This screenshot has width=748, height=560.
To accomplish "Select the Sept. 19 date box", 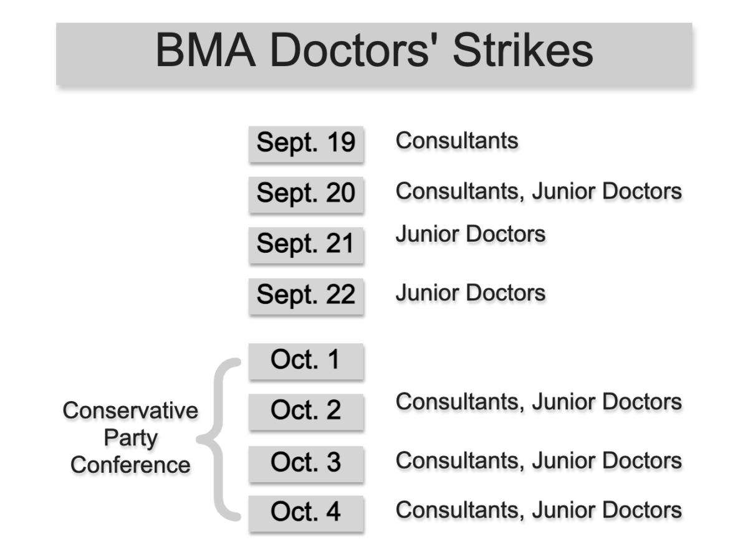I will point(306,145).
